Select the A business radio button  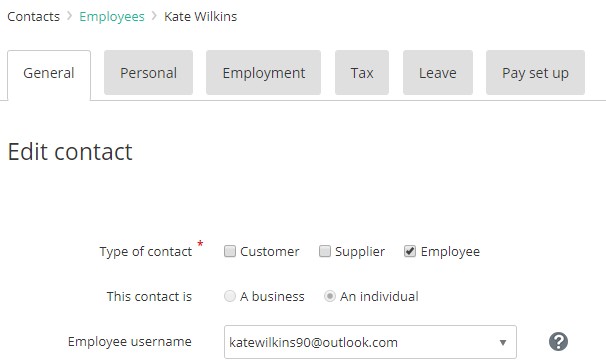[x=230, y=296]
